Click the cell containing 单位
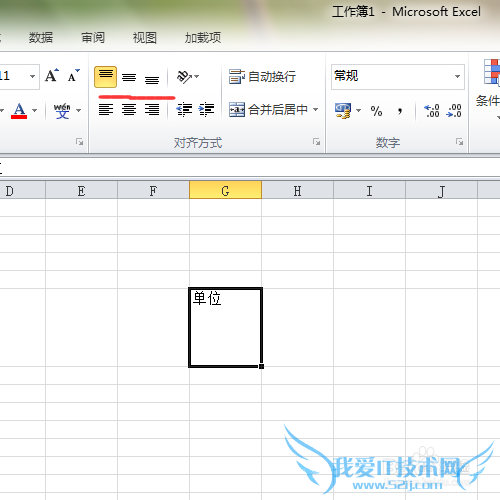Image resolution: width=500 pixels, height=500 pixels. 225,327
